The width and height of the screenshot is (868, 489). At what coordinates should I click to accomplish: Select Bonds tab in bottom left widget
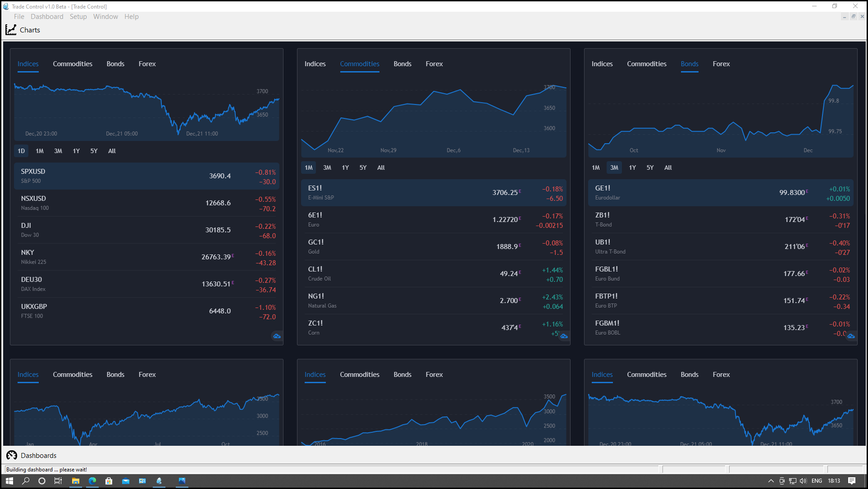115,375
